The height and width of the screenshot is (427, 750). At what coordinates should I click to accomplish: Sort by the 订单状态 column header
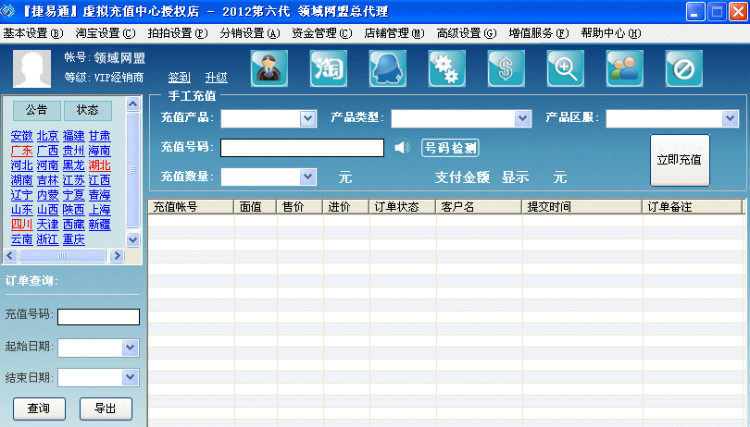402,207
